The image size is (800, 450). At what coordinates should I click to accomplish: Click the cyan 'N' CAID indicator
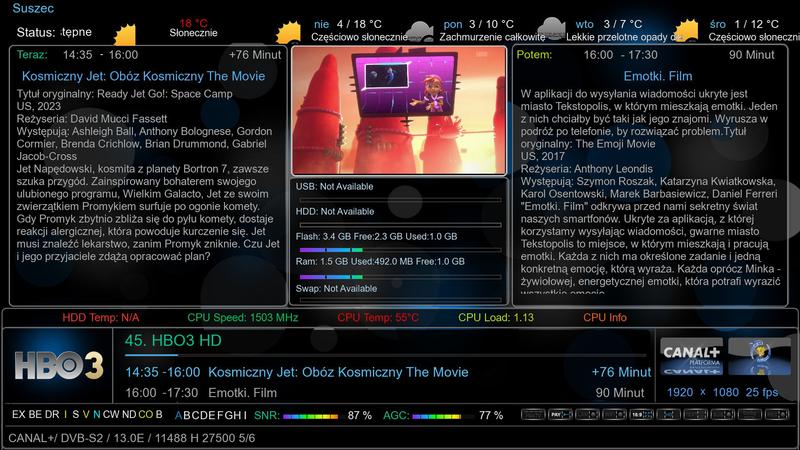[x=96, y=414]
